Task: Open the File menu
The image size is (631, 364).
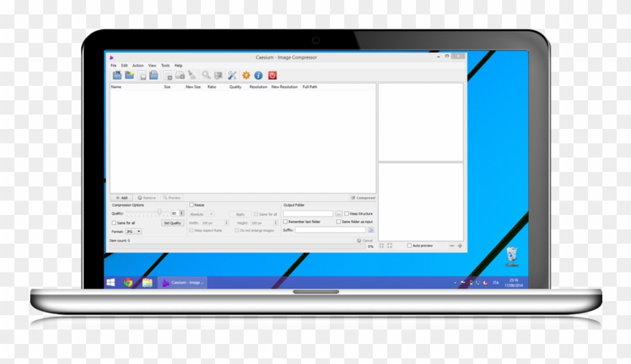Action: click(x=113, y=65)
